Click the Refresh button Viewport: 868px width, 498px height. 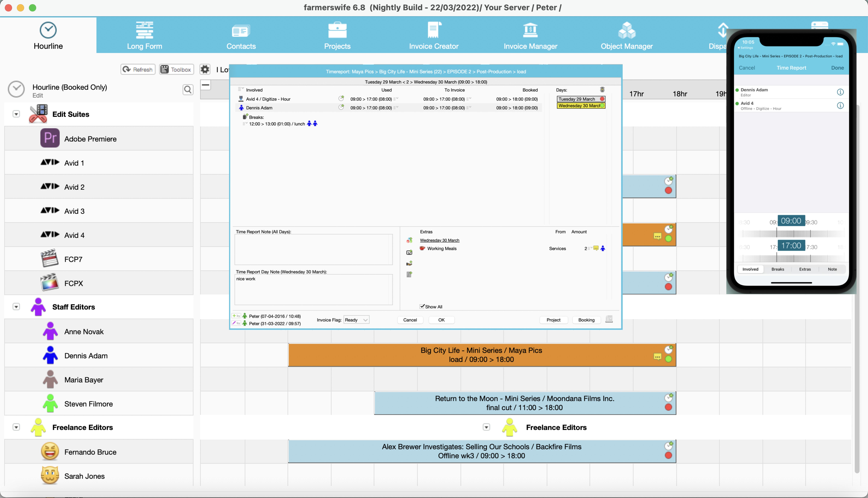click(138, 69)
